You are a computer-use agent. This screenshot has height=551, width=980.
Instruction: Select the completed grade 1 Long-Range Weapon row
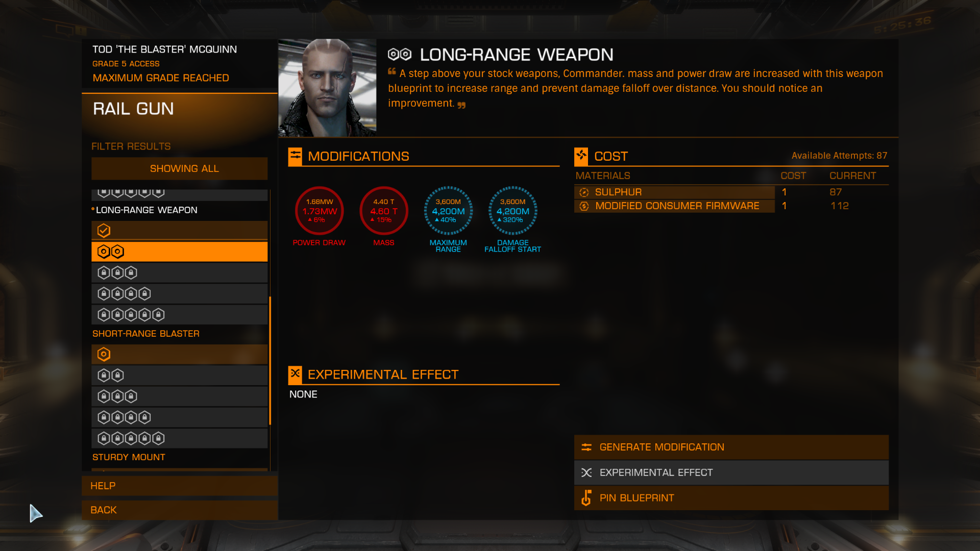coord(179,231)
